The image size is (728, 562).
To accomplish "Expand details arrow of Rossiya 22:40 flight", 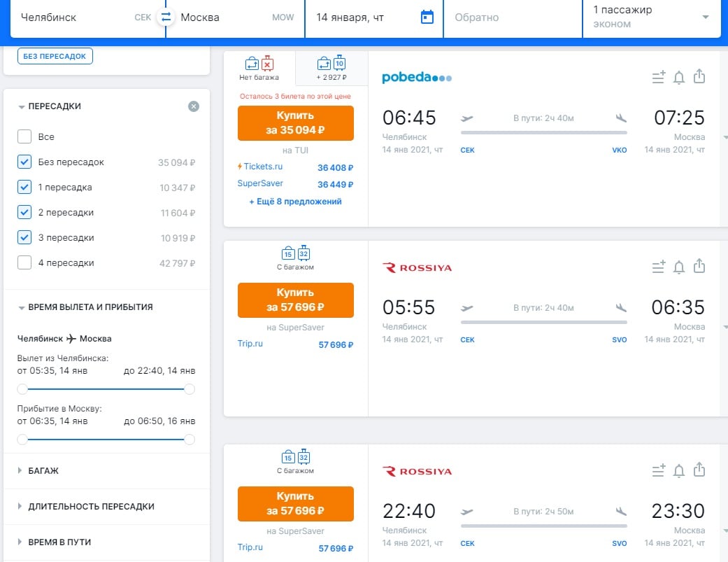I will point(725,531).
